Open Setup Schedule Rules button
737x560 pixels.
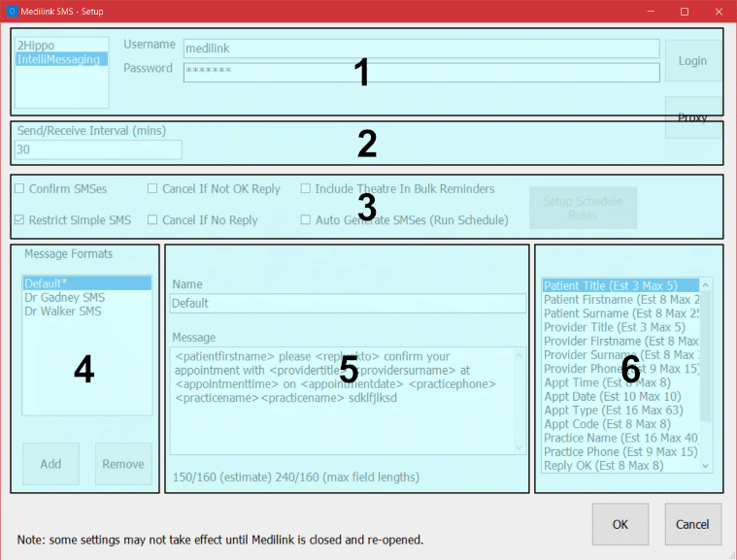click(x=583, y=208)
